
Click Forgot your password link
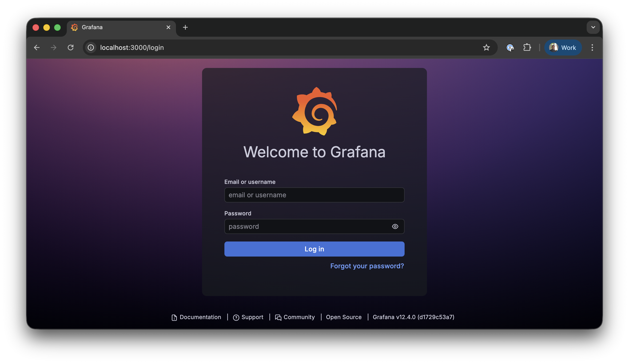(367, 266)
